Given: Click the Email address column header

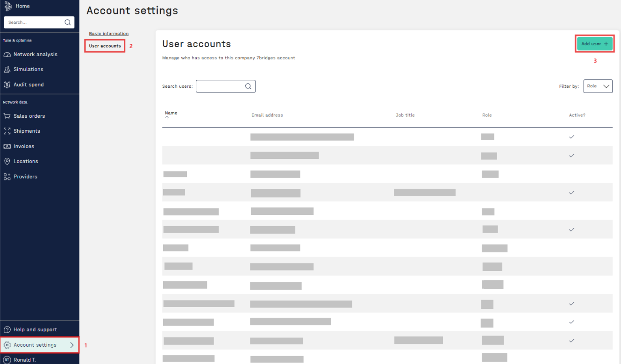Looking at the screenshot, I should pos(267,115).
